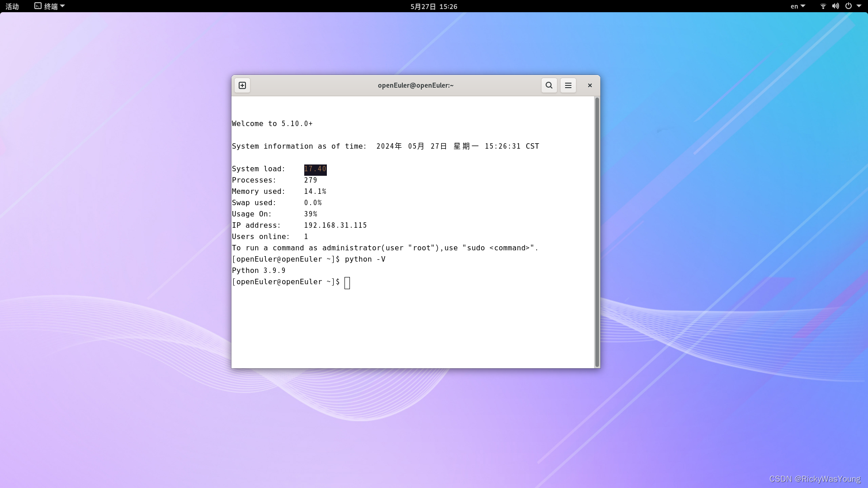Image resolution: width=868 pixels, height=488 pixels.
Task: Click the Processes value 279
Action: (x=311, y=180)
